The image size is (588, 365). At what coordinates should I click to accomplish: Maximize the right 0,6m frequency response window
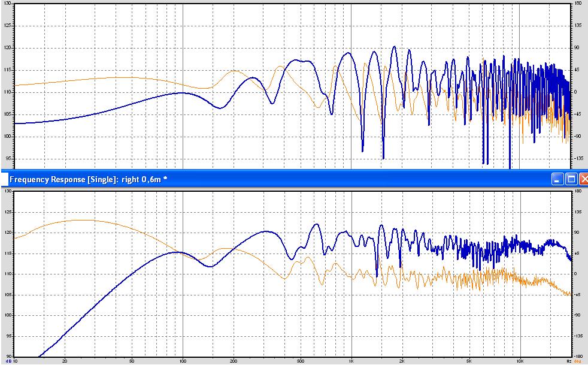571,179
